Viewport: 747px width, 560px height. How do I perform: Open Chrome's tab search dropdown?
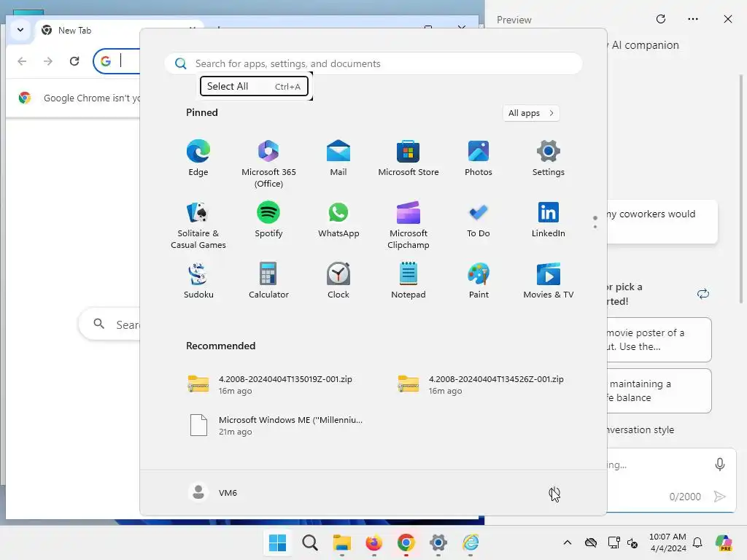click(20, 30)
